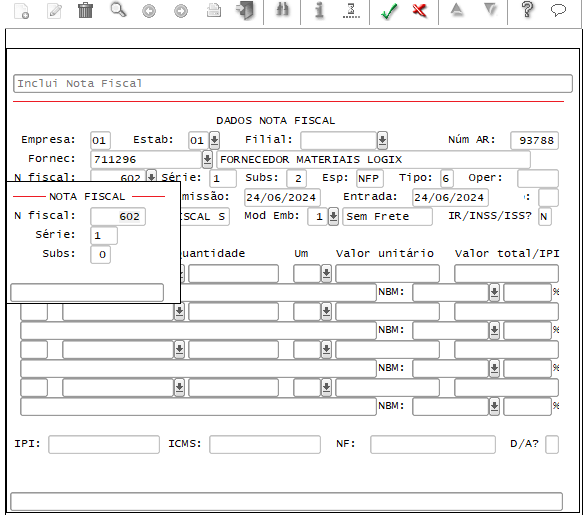The image size is (583, 515).
Task: Click the main form Subs field with 2
Action: 296,178
